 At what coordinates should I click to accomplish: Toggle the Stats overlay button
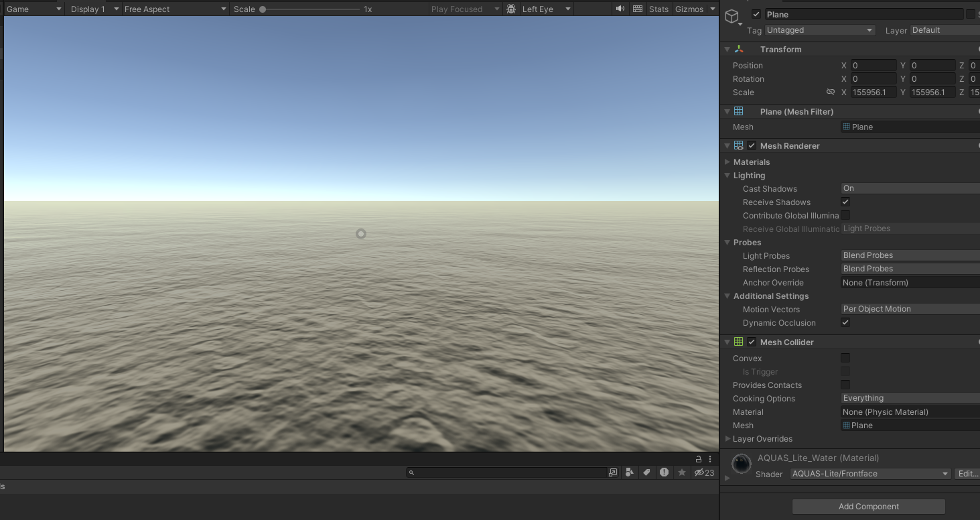tap(658, 9)
